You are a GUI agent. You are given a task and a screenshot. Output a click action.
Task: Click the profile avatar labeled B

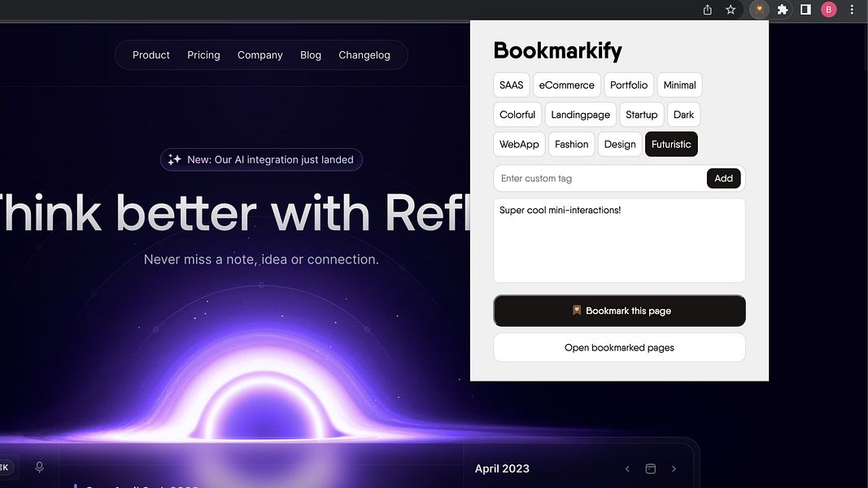pyautogui.click(x=828, y=9)
